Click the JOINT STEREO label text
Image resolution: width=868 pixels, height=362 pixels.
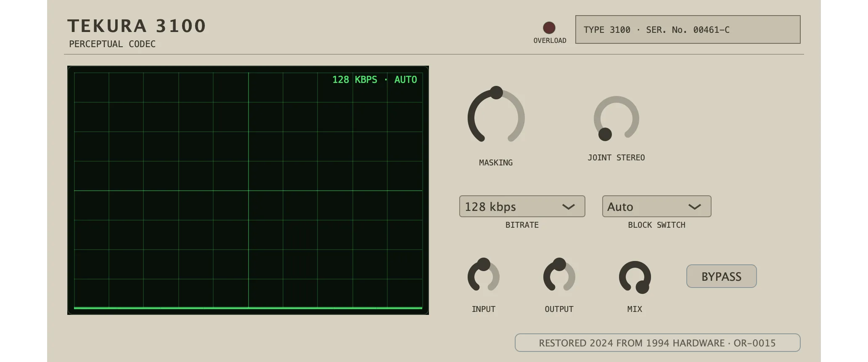pyautogui.click(x=617, y=157)
